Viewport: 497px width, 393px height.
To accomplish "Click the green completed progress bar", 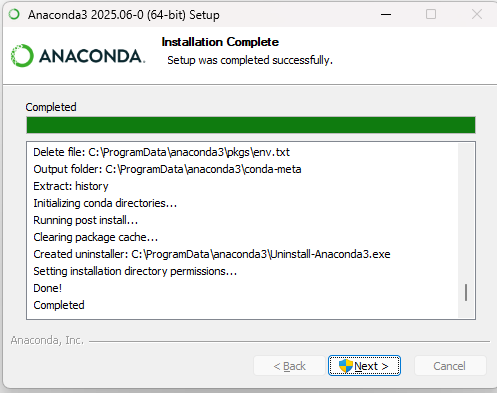I will point(251,125).
